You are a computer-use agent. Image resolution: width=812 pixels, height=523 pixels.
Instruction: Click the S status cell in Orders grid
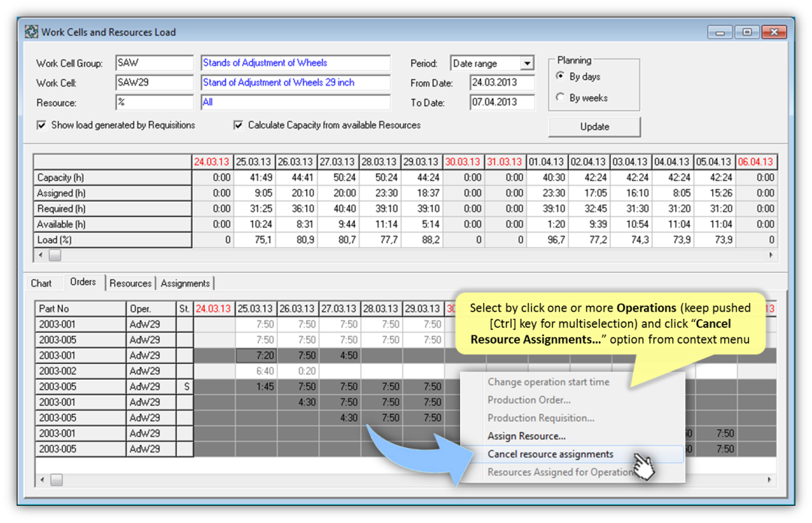coord(185,387)
